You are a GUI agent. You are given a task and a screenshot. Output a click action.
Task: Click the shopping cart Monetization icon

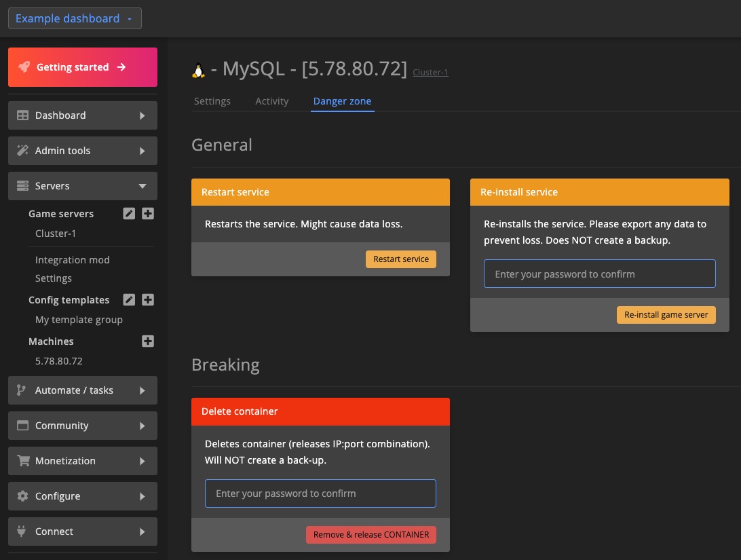[23, 461]
